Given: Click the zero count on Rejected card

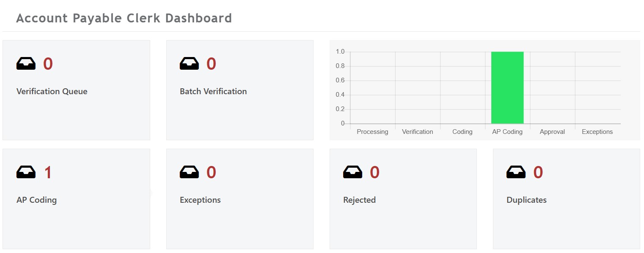Looking at the screenshot, I should (375, 172).
